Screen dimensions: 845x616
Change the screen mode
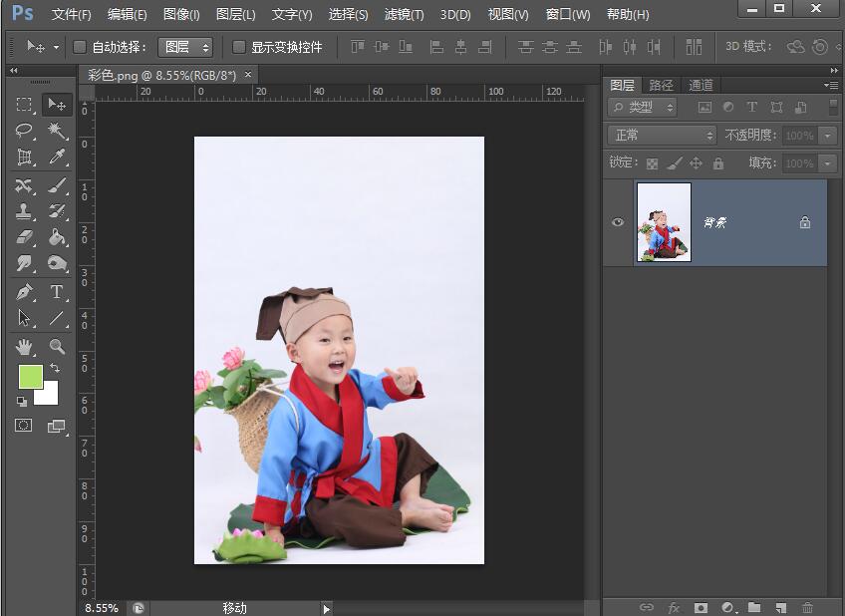click(x=57, y=427)
